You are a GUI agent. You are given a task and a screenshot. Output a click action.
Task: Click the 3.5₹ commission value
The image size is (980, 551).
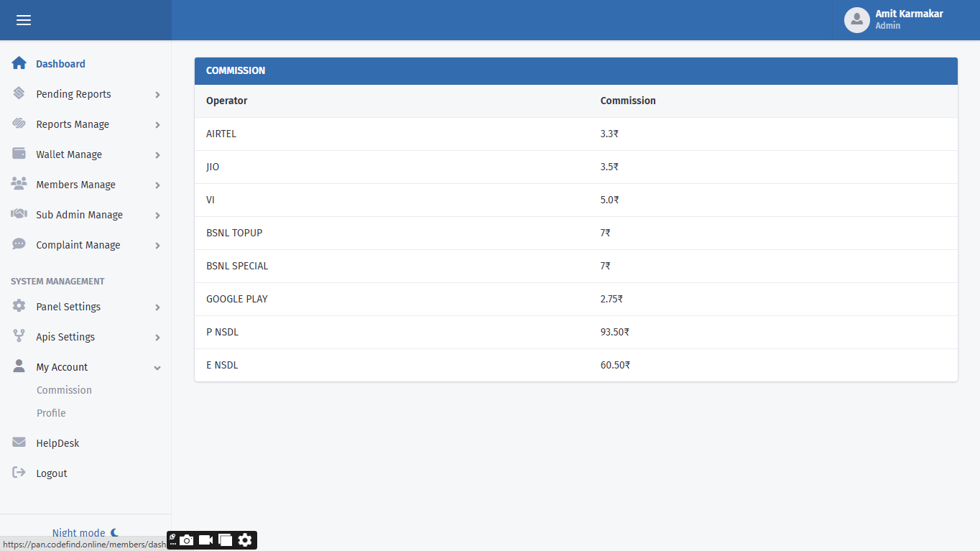click(x=609, y=167)
